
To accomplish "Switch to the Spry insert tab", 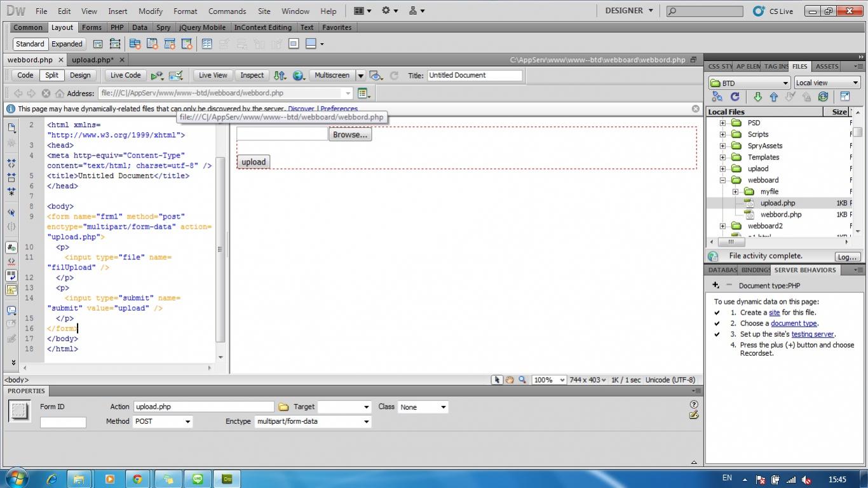I will 163,27.
